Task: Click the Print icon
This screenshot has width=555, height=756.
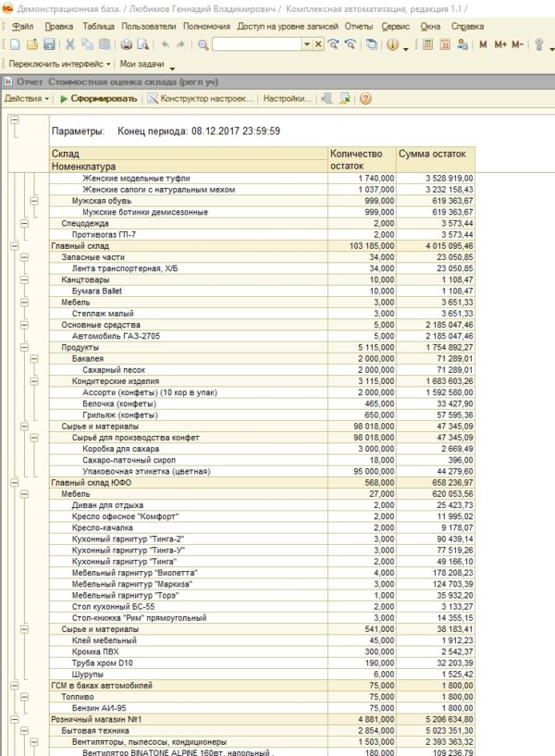Action: click(x=126, y=44)
